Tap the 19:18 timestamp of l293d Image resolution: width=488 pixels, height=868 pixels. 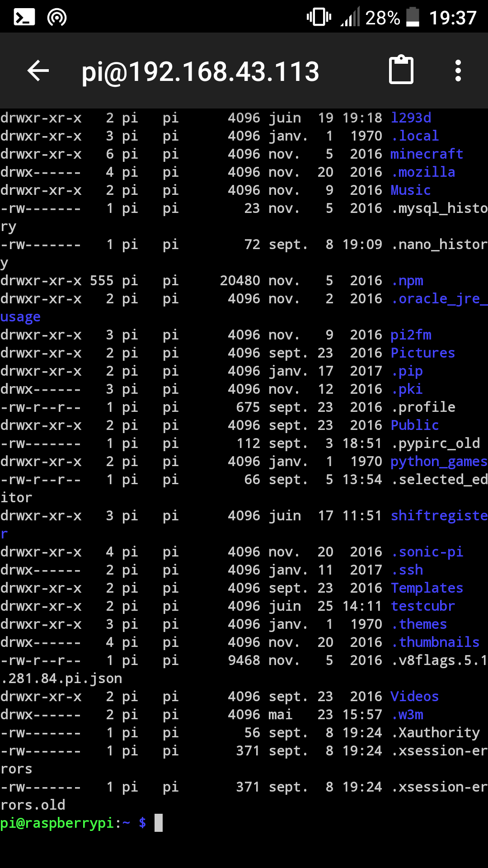[362, 118]
